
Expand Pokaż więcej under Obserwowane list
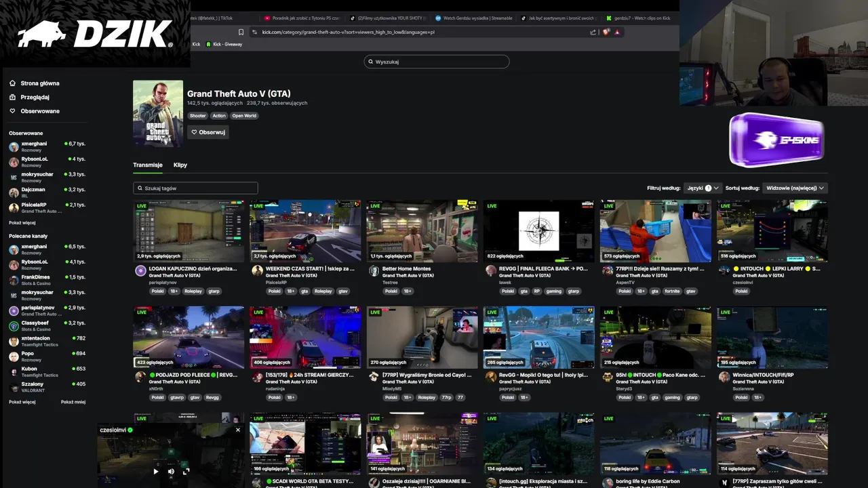pyautogui.click(x=22, y=222)
